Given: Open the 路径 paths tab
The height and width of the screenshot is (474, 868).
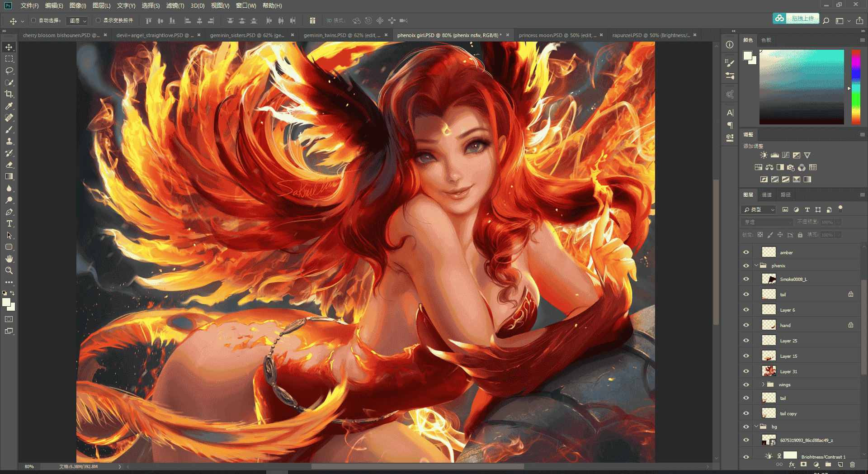Looking at the screenshot, I should tap(786, 195).
